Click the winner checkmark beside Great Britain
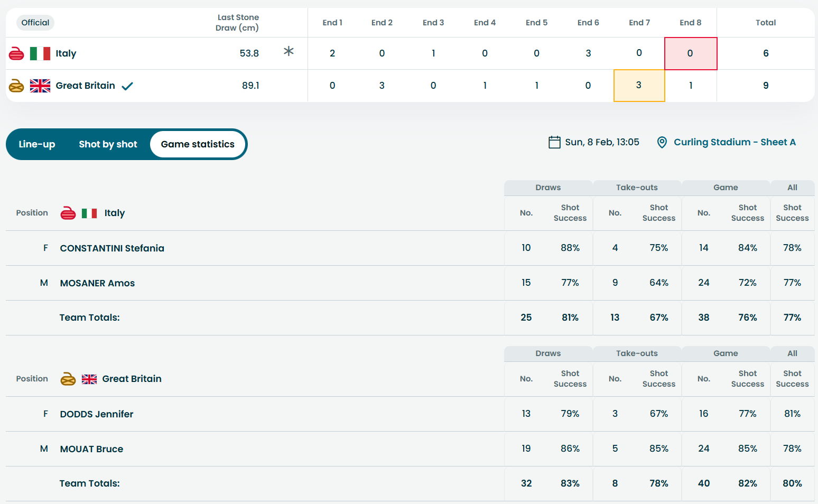This screenshot has width=818, height=504. pos(127,86)
